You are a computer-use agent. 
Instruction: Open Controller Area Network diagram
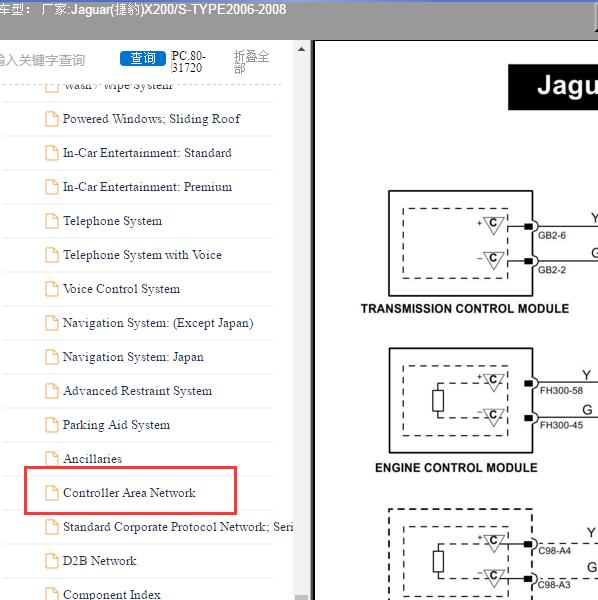[129, 493]
